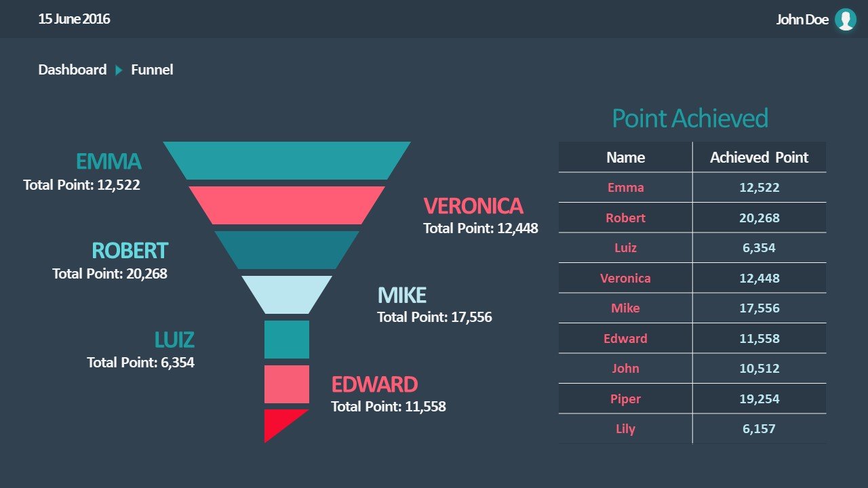This screenshot has width=868, height=488.
Task: Click the light blue Mike funnel segment
Action: [286, 294]
